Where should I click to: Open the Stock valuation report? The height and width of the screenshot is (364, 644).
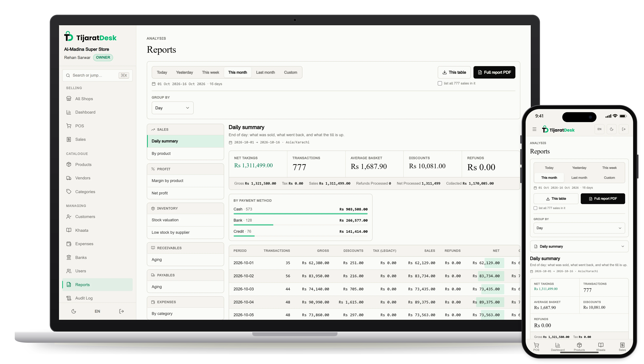coord(185,220)
